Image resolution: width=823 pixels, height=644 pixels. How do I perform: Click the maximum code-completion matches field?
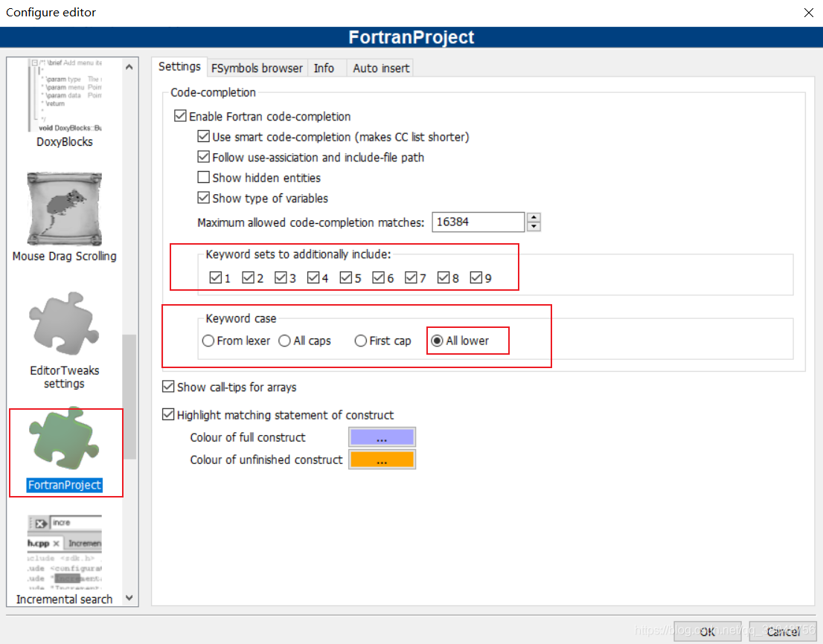[478, 222]
